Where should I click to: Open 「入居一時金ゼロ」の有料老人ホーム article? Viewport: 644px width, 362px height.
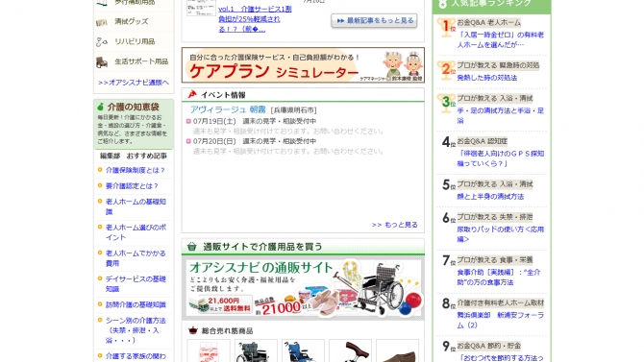pos(501,39)
